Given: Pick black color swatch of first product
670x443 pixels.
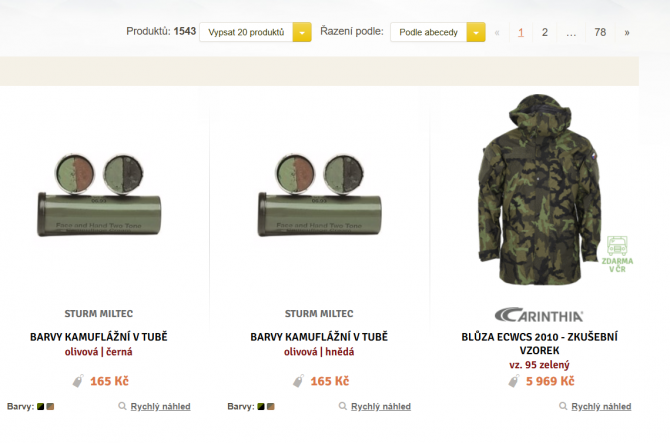Looking at the screenshot, I should (41, 407).
